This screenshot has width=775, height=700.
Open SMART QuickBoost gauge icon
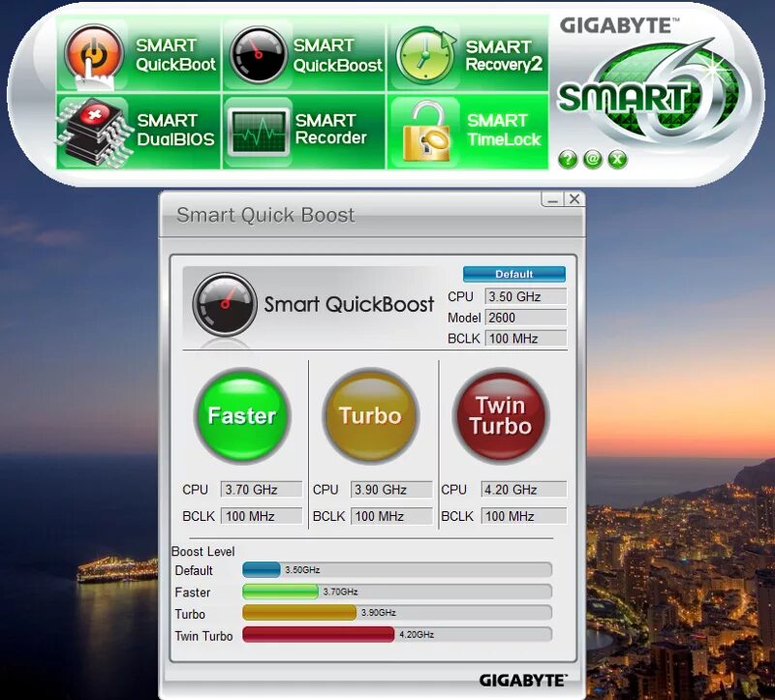tap(258, 55)
